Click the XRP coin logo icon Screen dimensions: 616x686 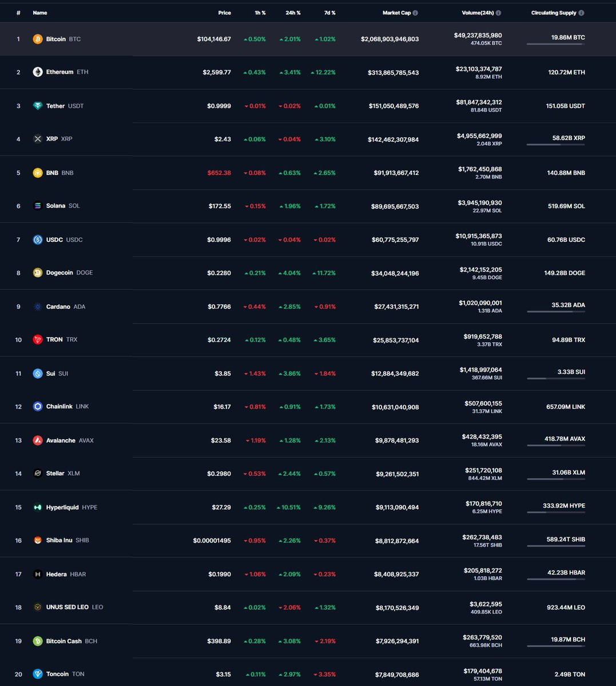[38, 139]
